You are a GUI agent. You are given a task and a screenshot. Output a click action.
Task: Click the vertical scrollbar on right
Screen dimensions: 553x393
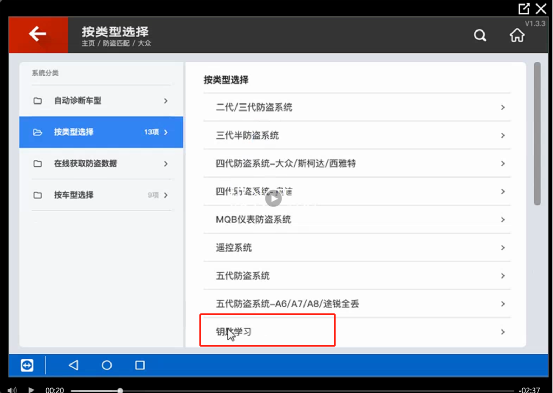click(537, 133)
